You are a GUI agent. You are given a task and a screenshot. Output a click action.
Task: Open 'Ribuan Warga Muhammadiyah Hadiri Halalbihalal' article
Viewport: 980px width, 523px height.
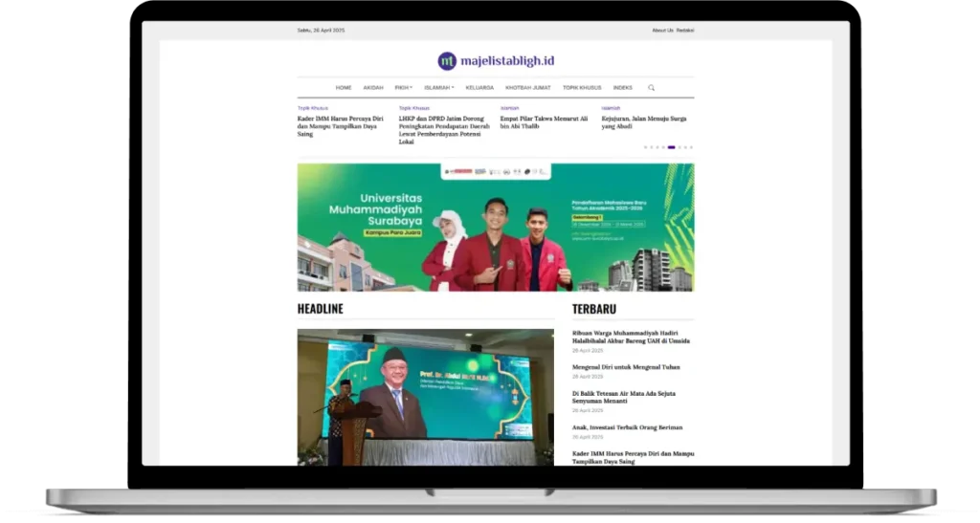(x=632, y=338)
